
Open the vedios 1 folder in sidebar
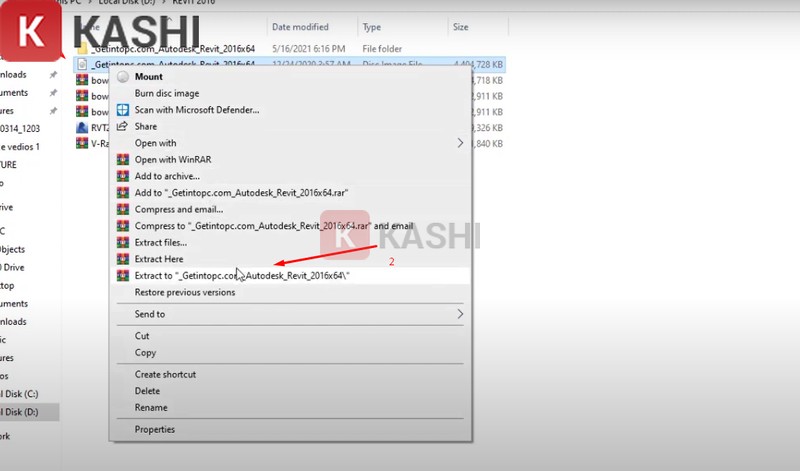point(20,147)
